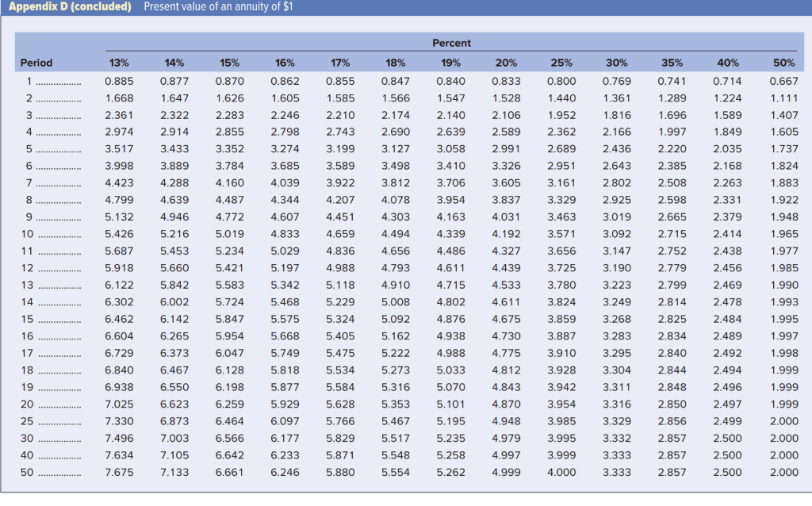Select the 16% column header
This screenshot has height=506, width=812.
coord(285,63)
